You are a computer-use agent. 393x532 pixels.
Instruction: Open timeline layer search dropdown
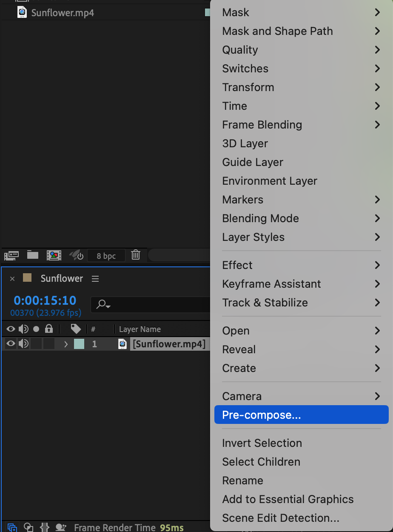(104, 304)
